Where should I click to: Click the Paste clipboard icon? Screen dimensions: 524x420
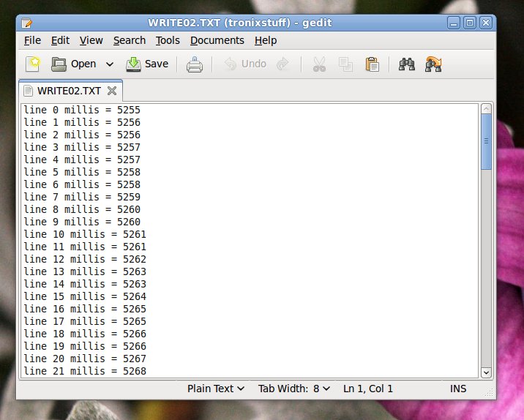tap(372, 64)
